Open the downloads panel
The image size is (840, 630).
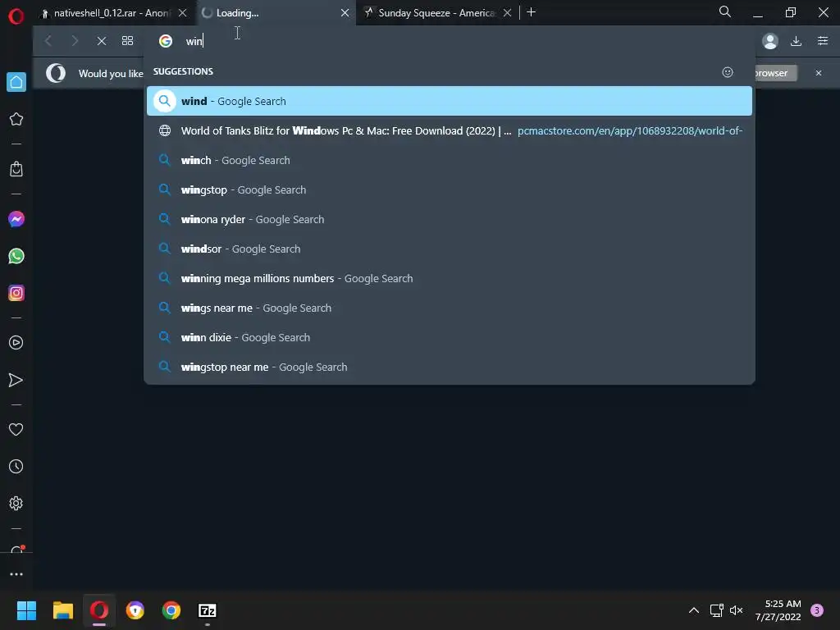796,41
